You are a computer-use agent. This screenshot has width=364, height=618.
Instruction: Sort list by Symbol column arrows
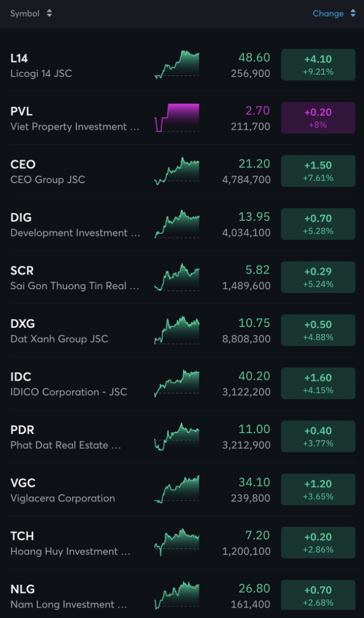point(49,13)
